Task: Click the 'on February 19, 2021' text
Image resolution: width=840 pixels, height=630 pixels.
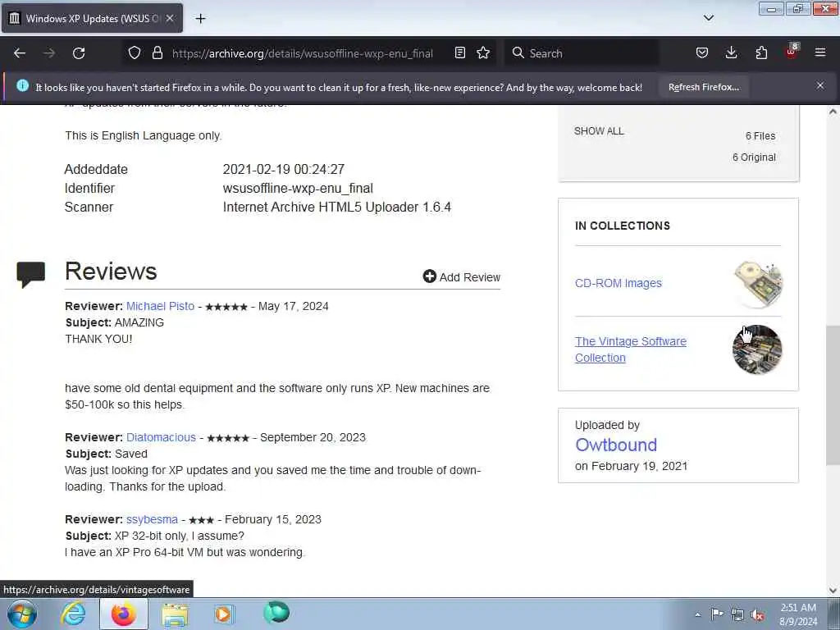Action: [x=631, y=466]
